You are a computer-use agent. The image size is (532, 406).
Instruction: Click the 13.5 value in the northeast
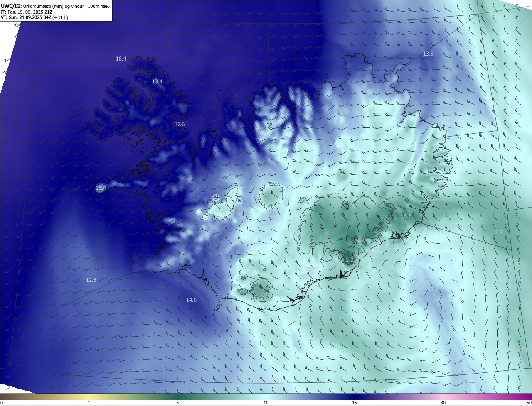(428, 54)
